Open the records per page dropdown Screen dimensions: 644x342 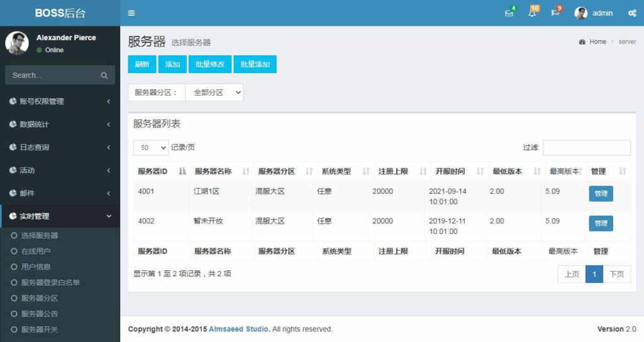pyautogui.click(x=151, y=148)
